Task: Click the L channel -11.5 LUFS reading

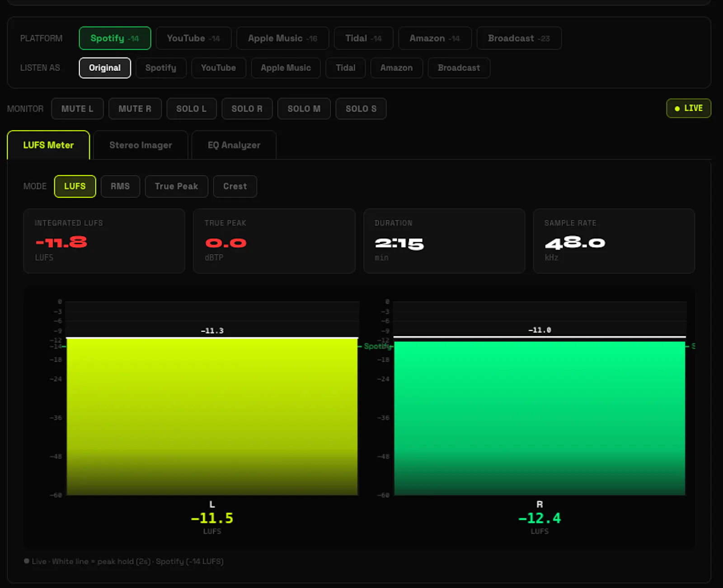Action: [212, 518]
